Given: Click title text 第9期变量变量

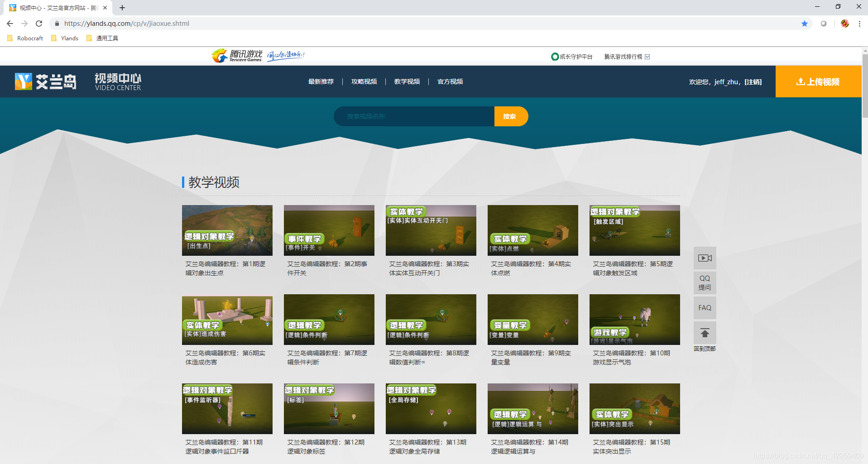Looking at the screenshot, I should point(531,358).
